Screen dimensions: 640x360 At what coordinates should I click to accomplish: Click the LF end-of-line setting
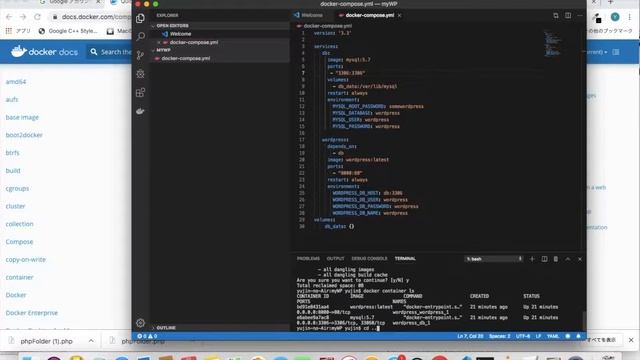(538, 336)
